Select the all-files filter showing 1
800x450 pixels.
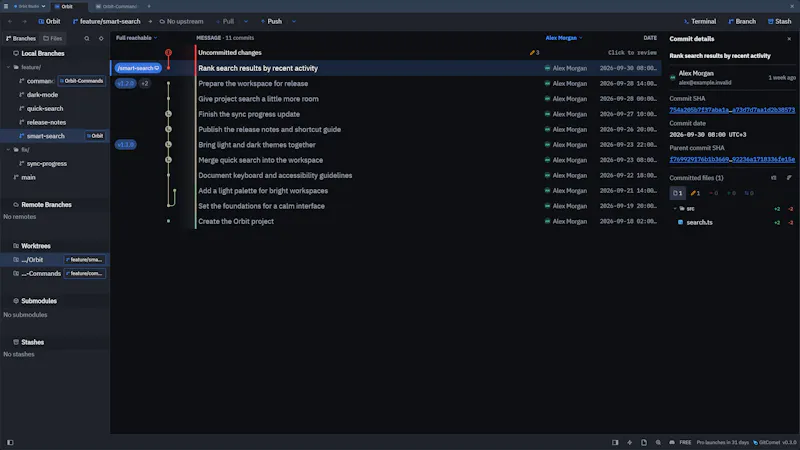pyautogui.click(x=678, y=193)
